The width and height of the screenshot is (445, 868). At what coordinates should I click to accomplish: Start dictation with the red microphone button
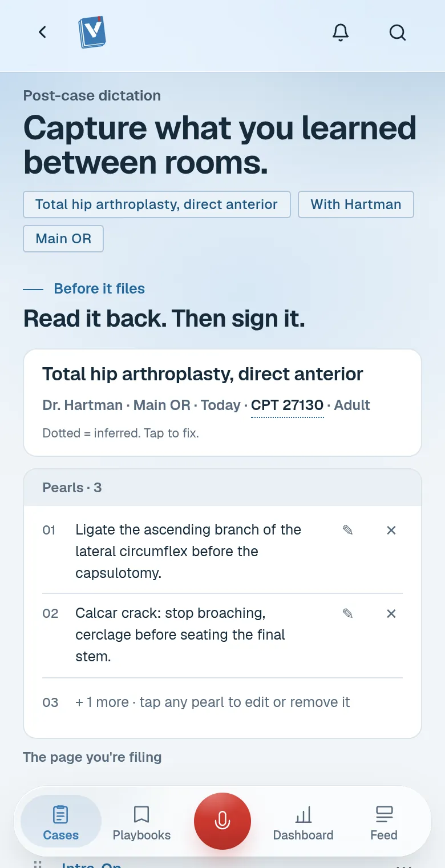pos(222,821)
